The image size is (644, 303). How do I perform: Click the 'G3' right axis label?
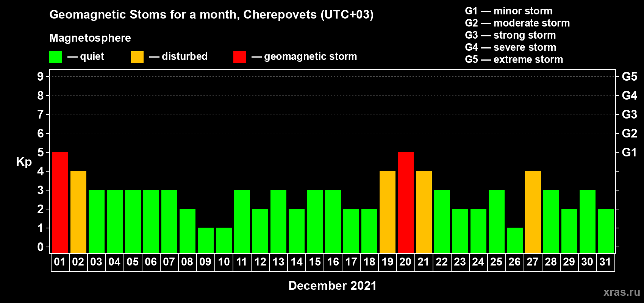tap(630, 114)
